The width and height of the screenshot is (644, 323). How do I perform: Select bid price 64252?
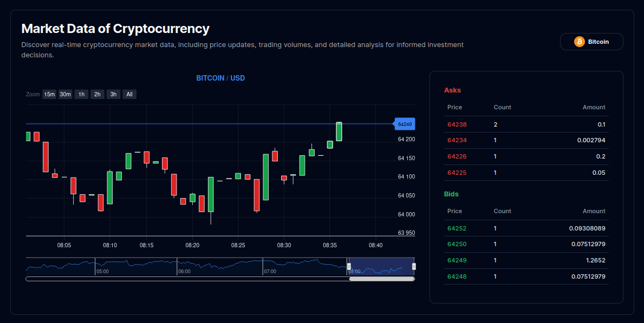(457, 228)
